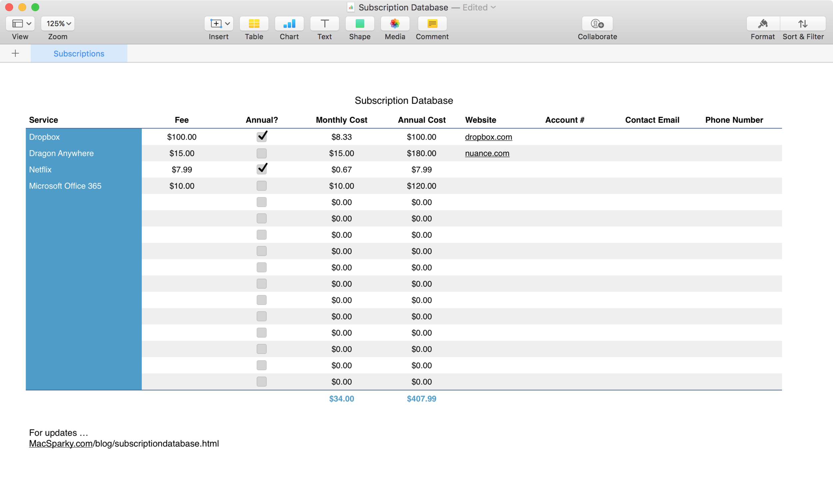Screen dimensions: 833x504
Task: Open the dropbox.com website link
Action: (488, 137)
